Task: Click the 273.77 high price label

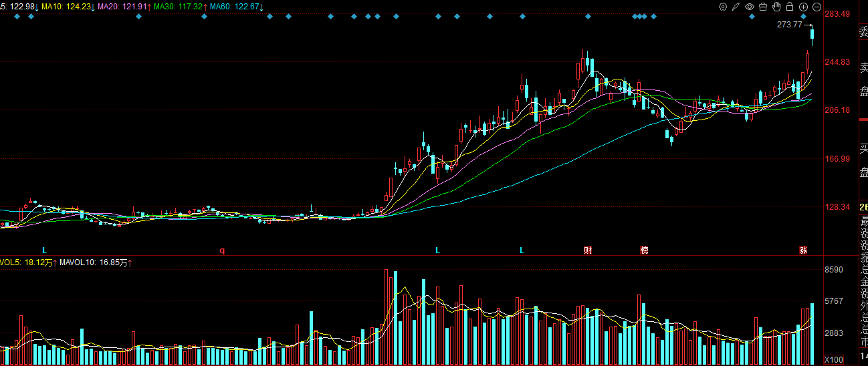Action: (x=789, y=25)
